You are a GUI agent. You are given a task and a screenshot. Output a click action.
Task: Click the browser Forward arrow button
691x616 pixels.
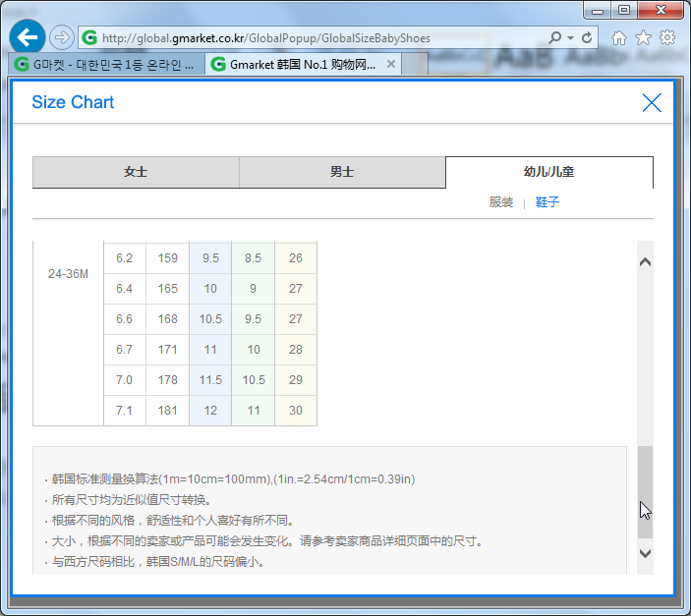[61, 37]
